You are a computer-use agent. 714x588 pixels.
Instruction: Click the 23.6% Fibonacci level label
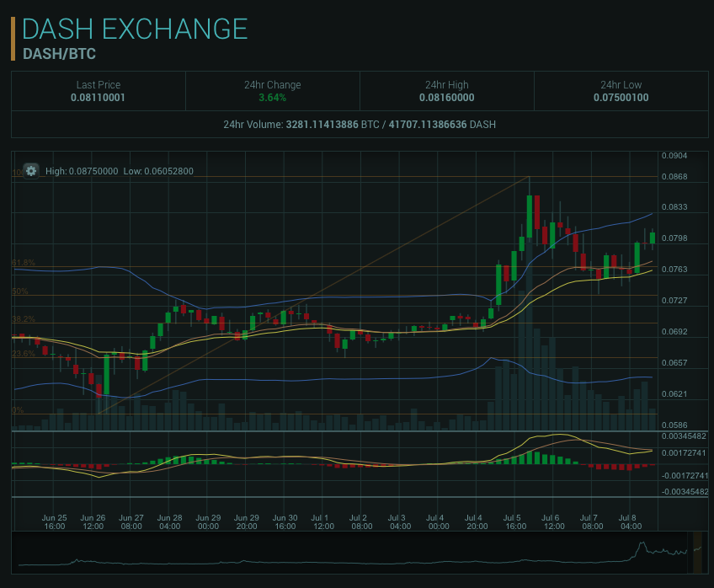24,354
